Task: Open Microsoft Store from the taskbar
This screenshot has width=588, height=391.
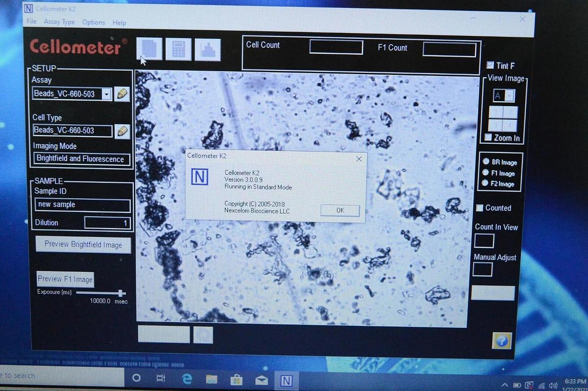Action: pyautogui.click(x=237, y=380)
